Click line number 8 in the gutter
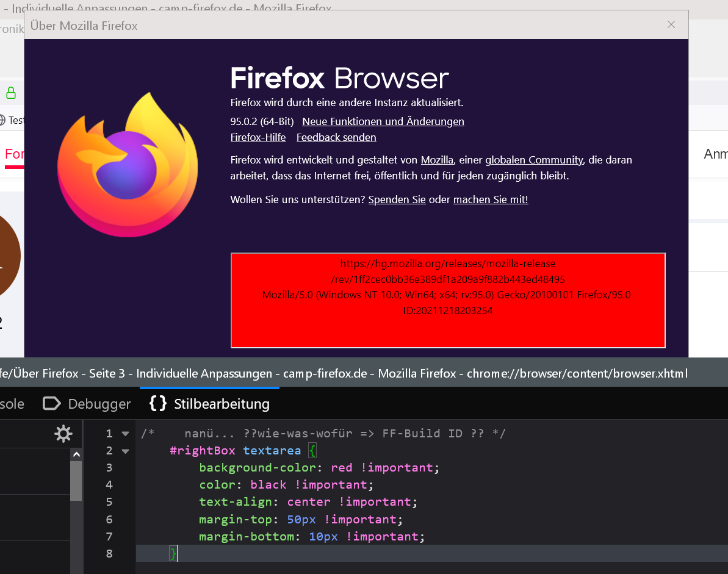The image size is (728, 574). [x=109, y=554]
